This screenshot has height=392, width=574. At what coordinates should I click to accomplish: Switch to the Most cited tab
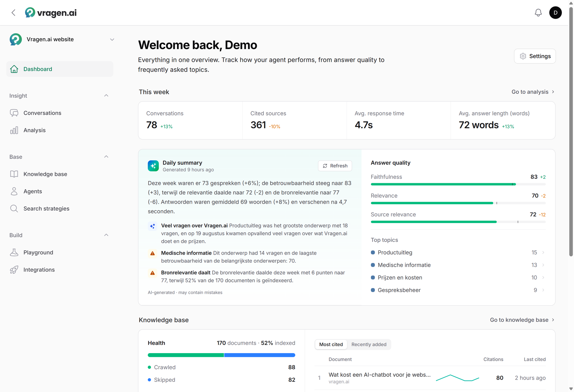coord(331,345)
